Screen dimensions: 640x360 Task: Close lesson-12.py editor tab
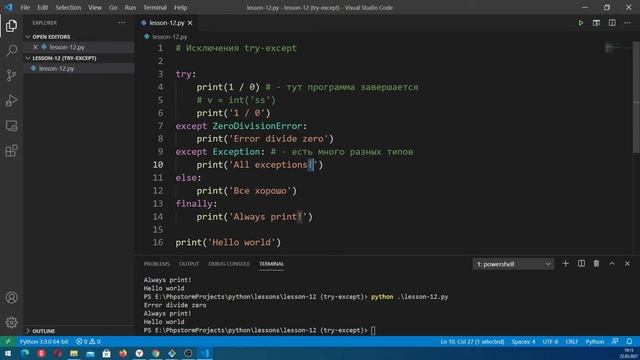190,23
